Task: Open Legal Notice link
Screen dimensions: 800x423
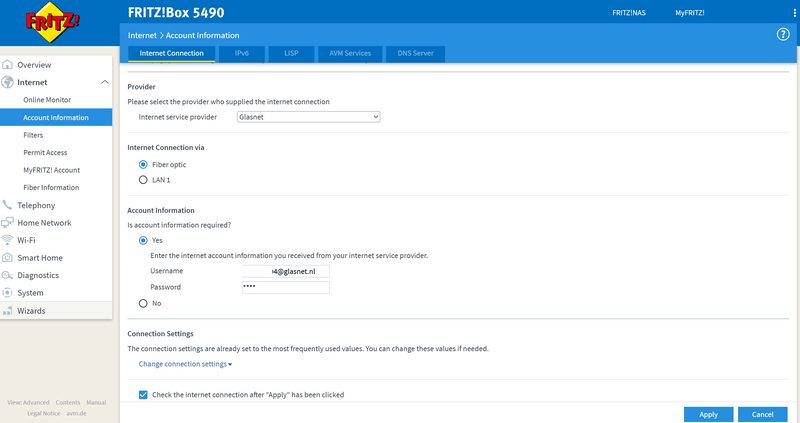Action: [x=43, y=413]
